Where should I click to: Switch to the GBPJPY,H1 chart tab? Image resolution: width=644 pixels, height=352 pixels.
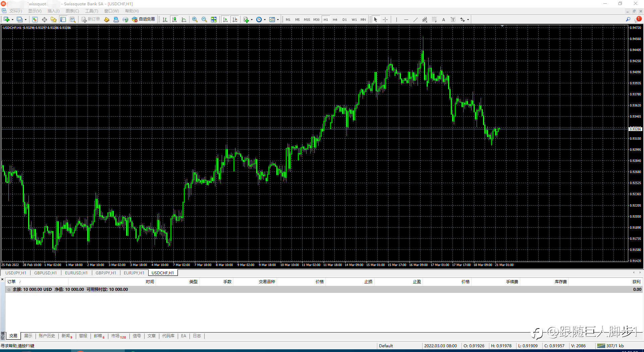pos(106,273)
